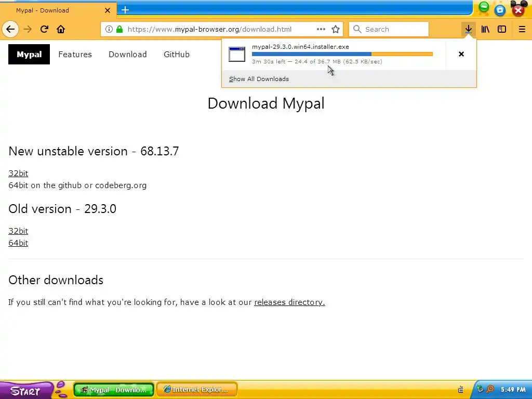This screenshot has width=532, height=399.
Task: Open the hamburger application menu
Action: pyautogui.click(x=522, y=29)
